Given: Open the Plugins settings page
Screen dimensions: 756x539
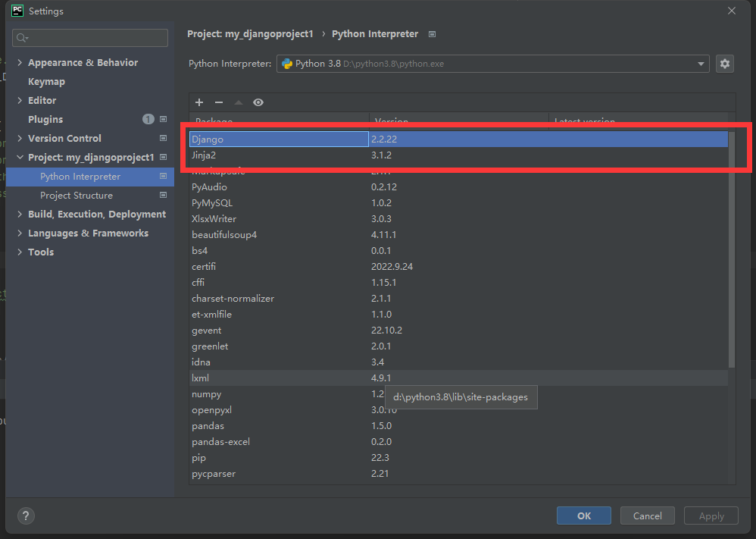Looking at the screenshot, I should click(x=45, y=119).
